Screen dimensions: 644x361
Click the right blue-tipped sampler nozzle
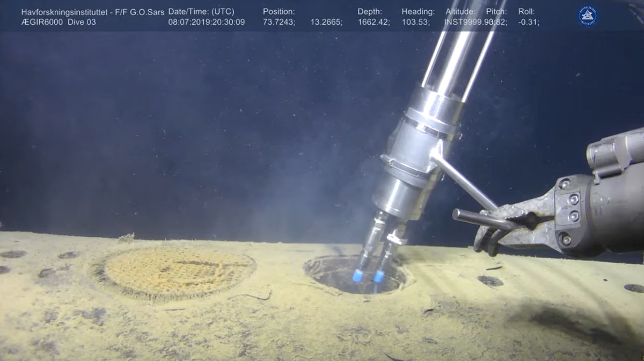pyautogui.click(x=379, y=276)
